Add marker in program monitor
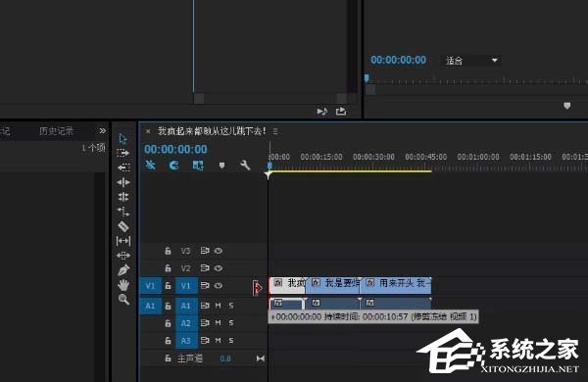 [567, 106]
